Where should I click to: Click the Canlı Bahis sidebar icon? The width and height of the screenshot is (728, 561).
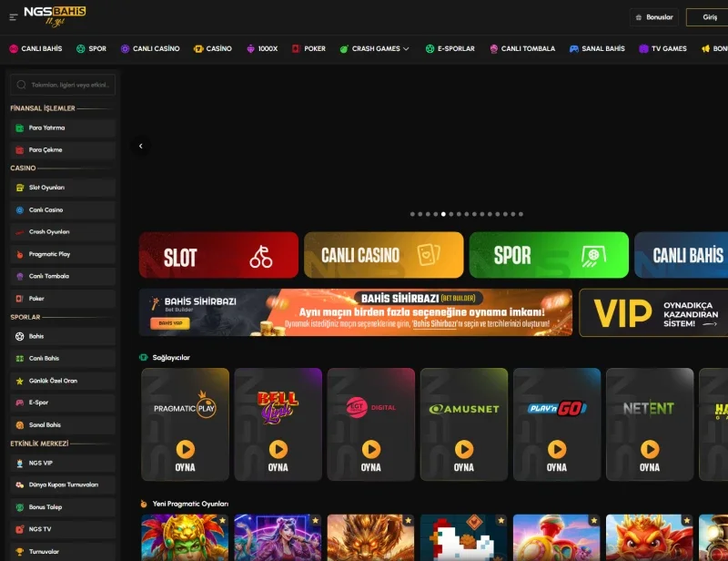(19, 358)
